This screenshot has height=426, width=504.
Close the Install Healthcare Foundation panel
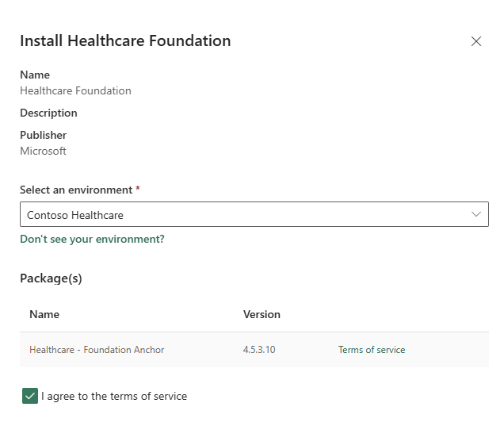(x=476, y=41)
